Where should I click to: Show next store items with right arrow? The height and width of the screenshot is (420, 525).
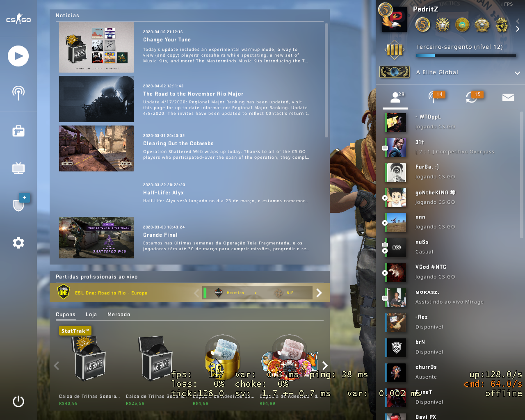[x=325, y=365]
